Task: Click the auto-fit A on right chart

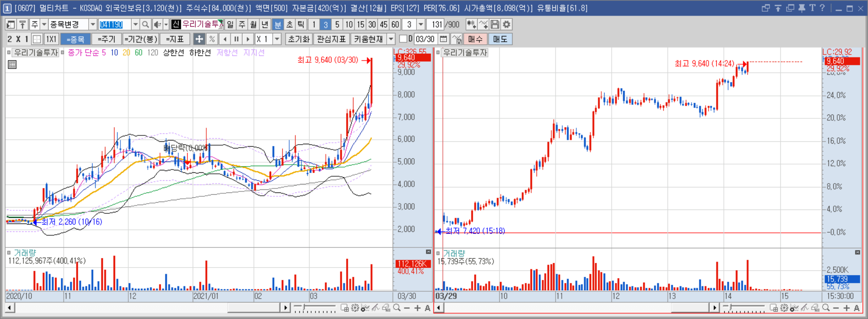Action: (856, 308)
